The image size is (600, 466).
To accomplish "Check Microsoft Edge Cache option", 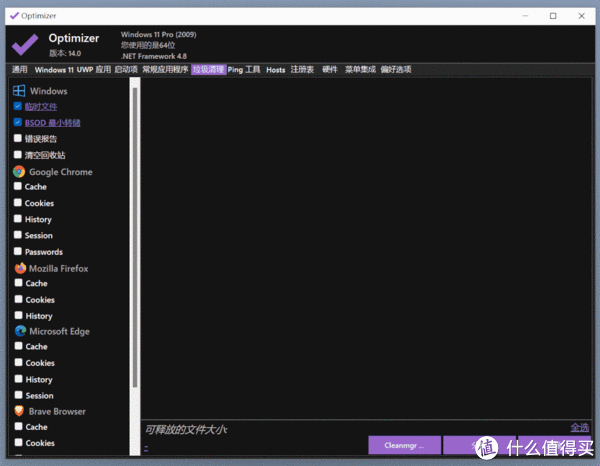I will pos(18,346).
